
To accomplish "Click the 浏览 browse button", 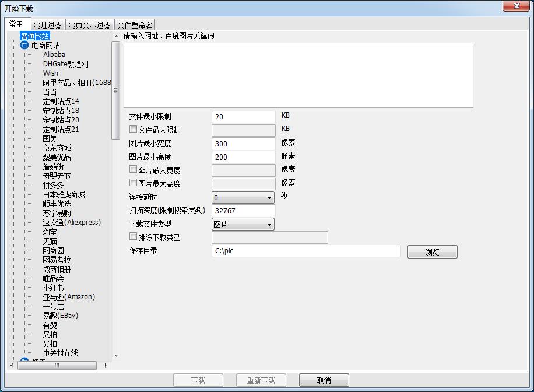I will click(x=432, y=252).
